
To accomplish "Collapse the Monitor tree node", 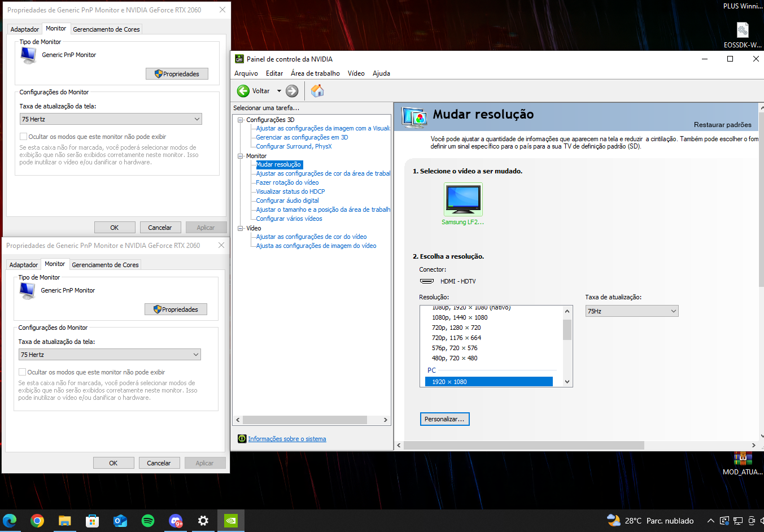I will 240,156.
